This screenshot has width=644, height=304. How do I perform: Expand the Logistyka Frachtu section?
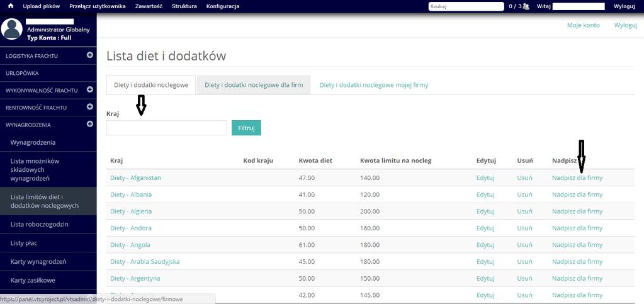90,55
